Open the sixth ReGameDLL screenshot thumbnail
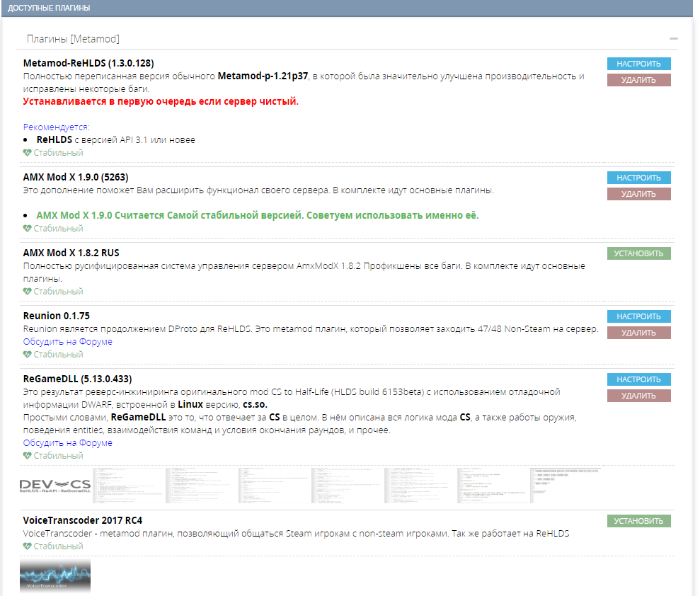This screenshot has height=596, width=700. point(420,486)
